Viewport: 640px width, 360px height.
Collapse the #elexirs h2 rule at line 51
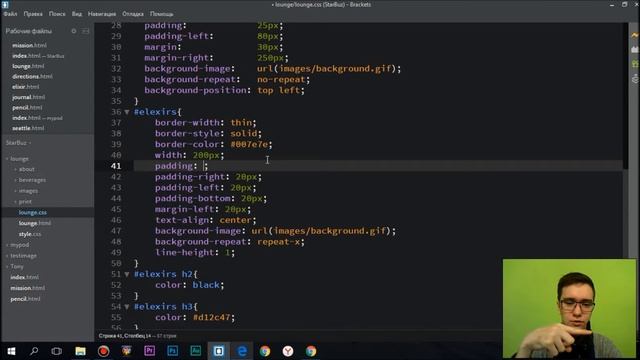tap(127, 274)
